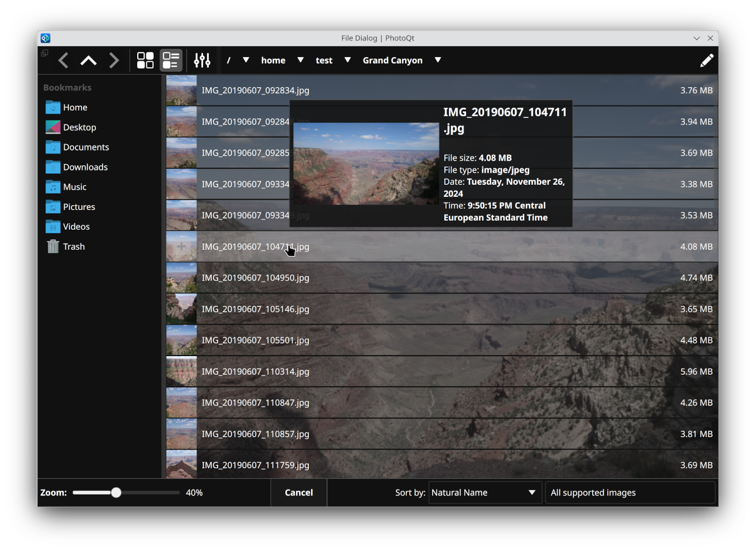Image resolution: width=756 pixels, height=551 pixels.
Task: Adjust the Zoom slider
Action: point(116,493)
